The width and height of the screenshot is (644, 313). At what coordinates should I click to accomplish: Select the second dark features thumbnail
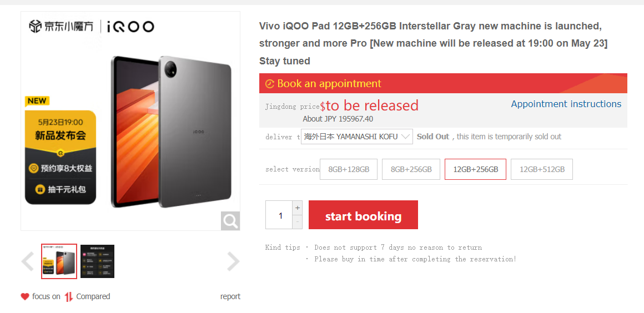point(97,261)
